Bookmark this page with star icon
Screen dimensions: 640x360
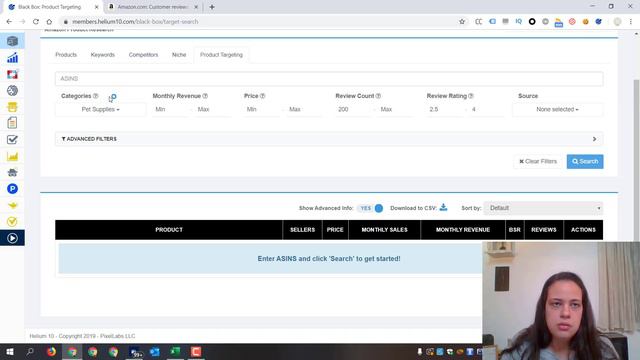(462, 22)
